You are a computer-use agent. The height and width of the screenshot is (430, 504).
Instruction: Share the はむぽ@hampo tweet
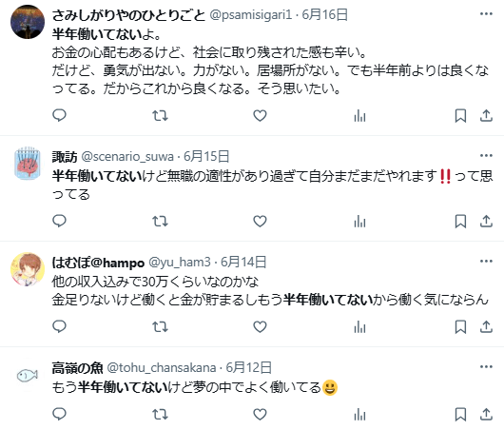pos(486,326)
